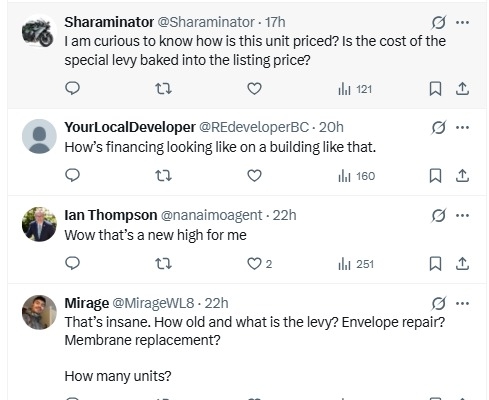This screenshot has height=400, width=489.
Task: Open the 17h timestamp on Sharaminator's tweet
Action: click(275, 22)
